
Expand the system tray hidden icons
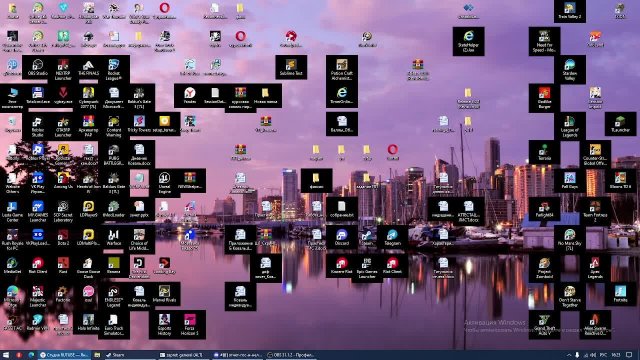pos(569,355)
